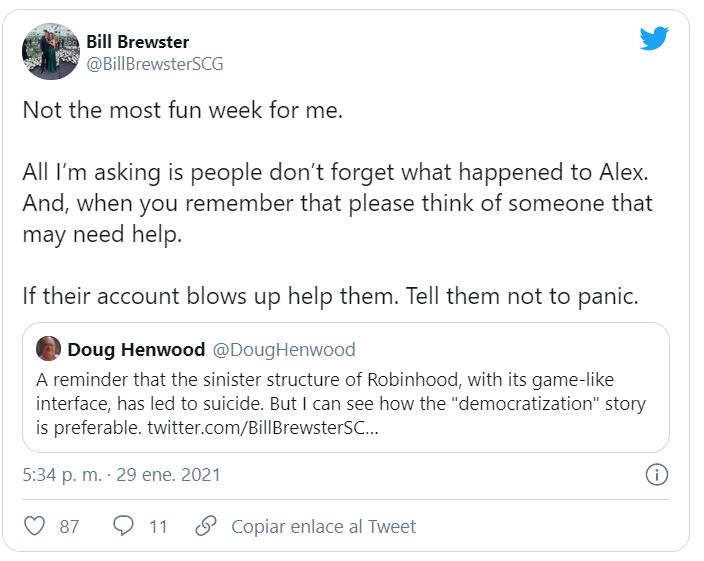Open Bill Brewster's profile picture
The image size is (704, 561).
tap(51, 51)
